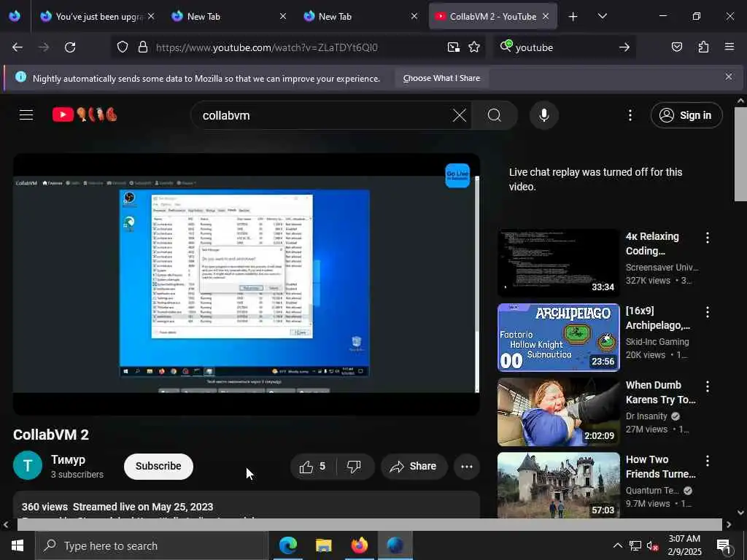Run the youtube search arrow
This screenshot has height=560, width=747.
[624, 47]
